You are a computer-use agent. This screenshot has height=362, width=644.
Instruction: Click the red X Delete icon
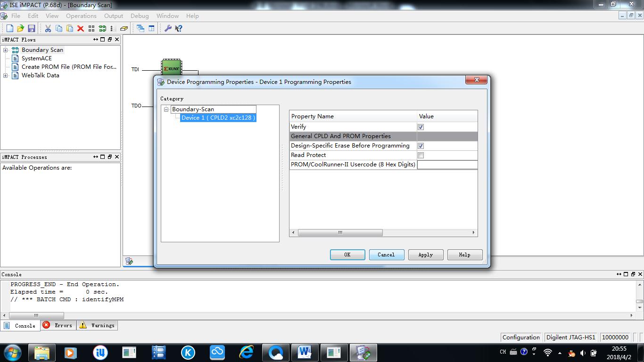point(80,28)
